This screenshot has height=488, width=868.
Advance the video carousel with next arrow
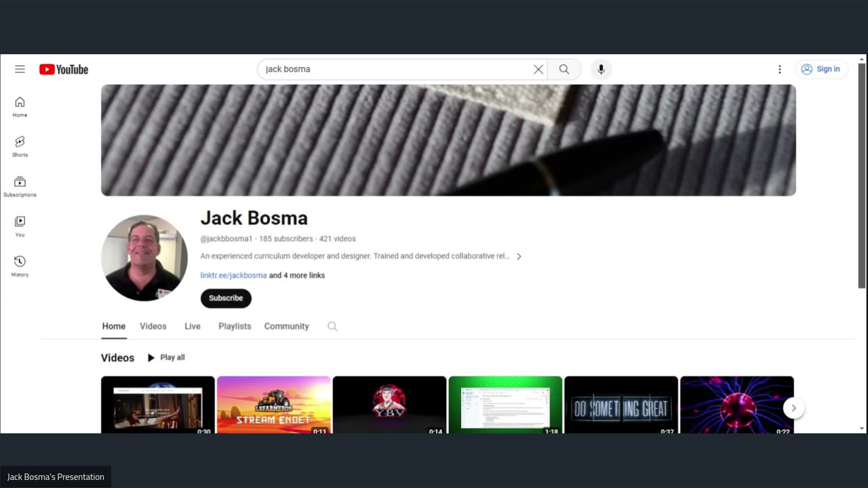pos(793,408)
